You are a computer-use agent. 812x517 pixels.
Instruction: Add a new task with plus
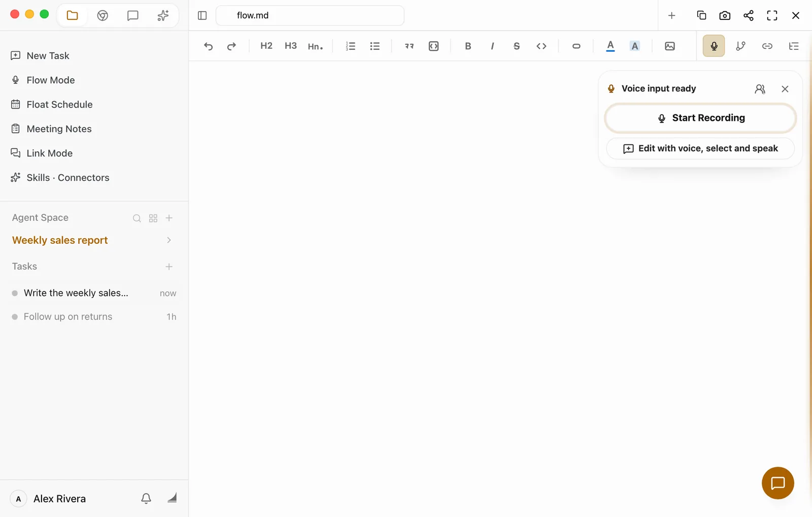(169, 267)
